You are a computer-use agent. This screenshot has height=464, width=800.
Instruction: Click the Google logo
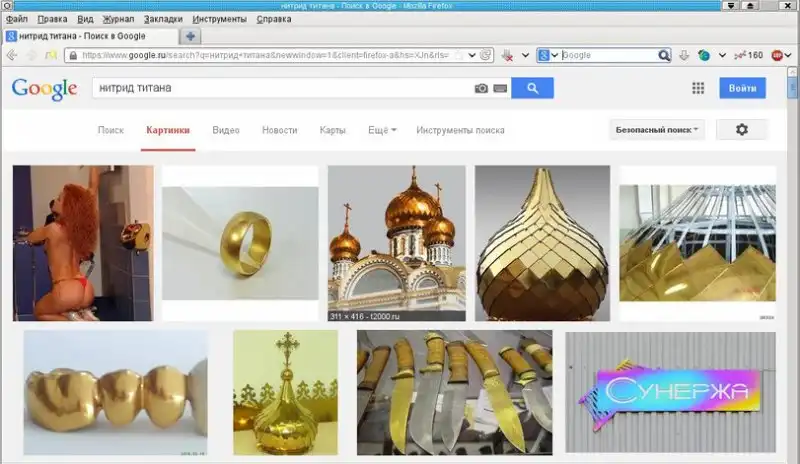click(44, 89)
